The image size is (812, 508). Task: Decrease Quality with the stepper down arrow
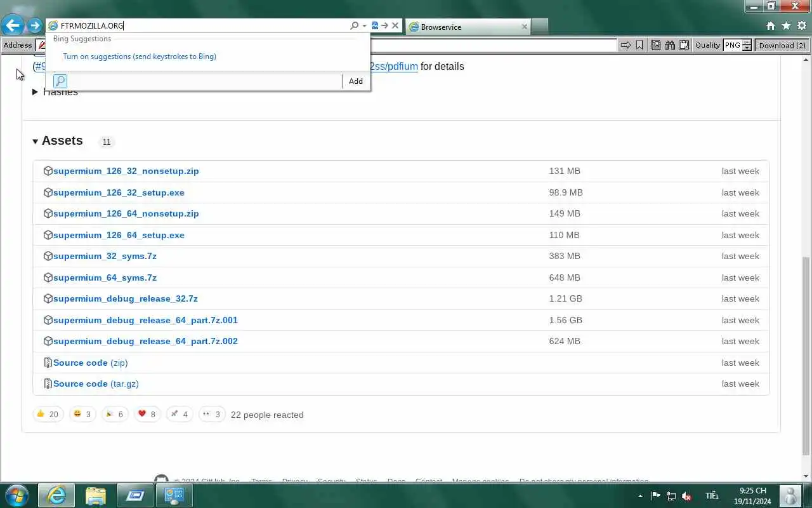(747, 48)
